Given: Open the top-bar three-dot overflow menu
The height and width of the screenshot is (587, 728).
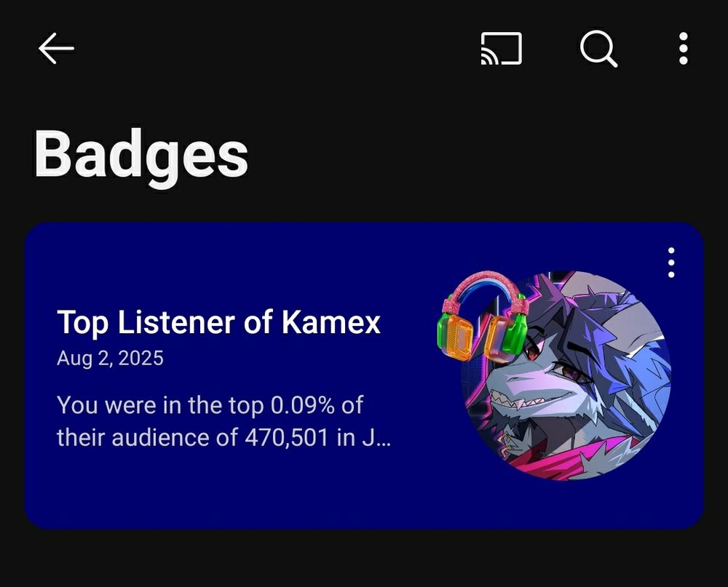Looking at the screenshot, I should pos(683,48).
